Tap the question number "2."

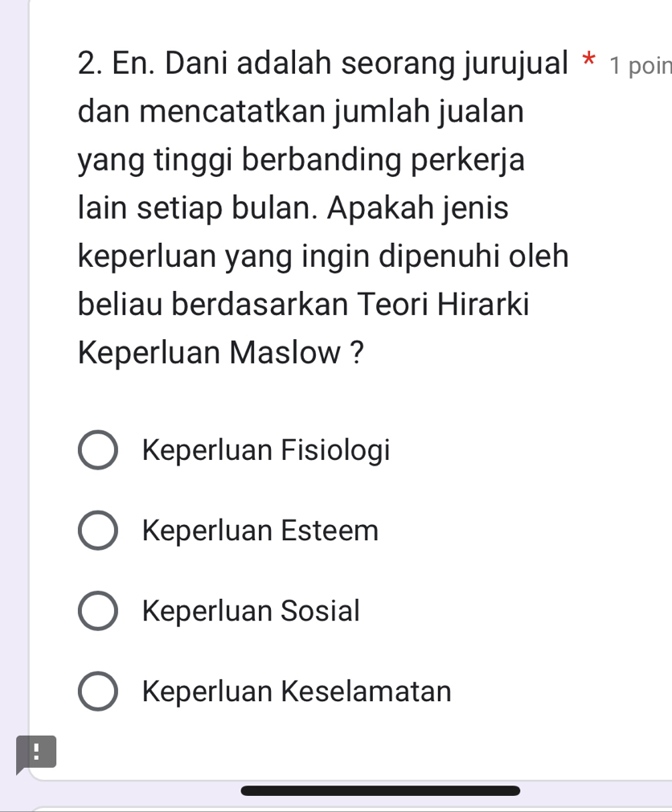[x=91, y=64]
